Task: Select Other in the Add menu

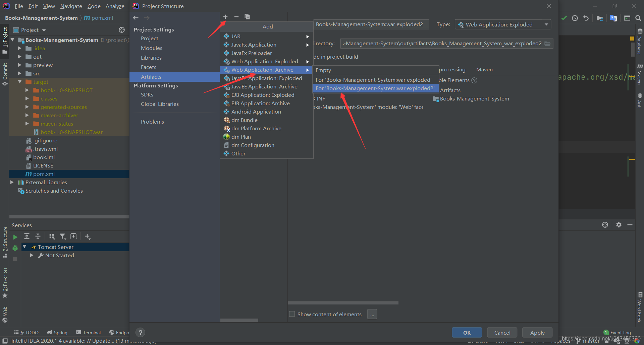Action: click(x=267, y=153)
